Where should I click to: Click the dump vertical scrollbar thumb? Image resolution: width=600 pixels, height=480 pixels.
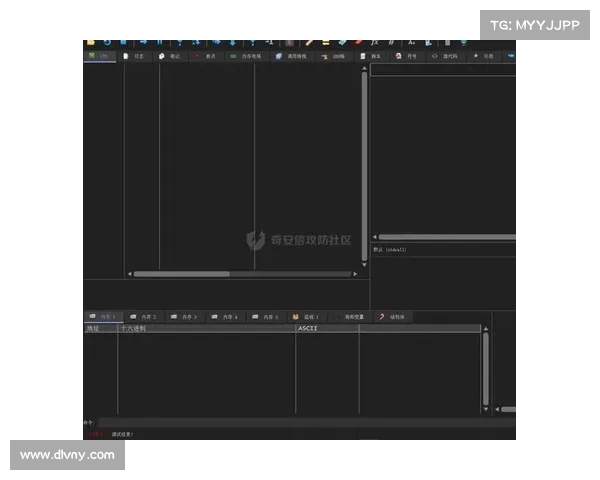[x=486, y=369]
